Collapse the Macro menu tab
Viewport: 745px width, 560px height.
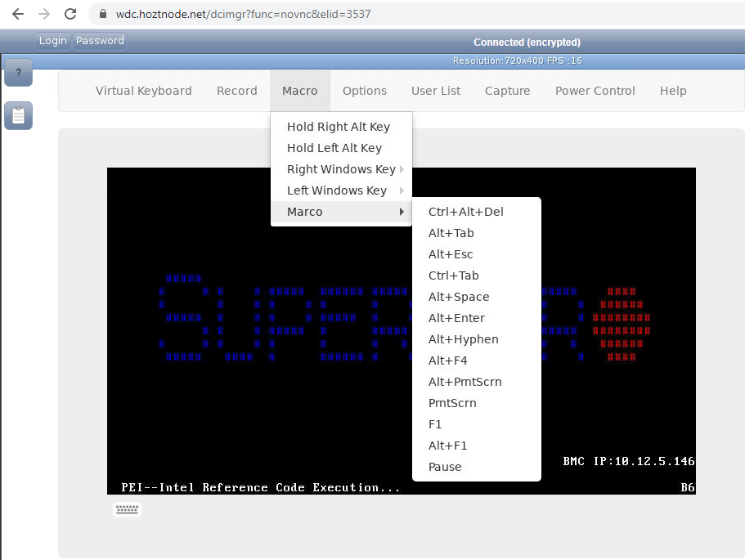[x=300, y=91]
